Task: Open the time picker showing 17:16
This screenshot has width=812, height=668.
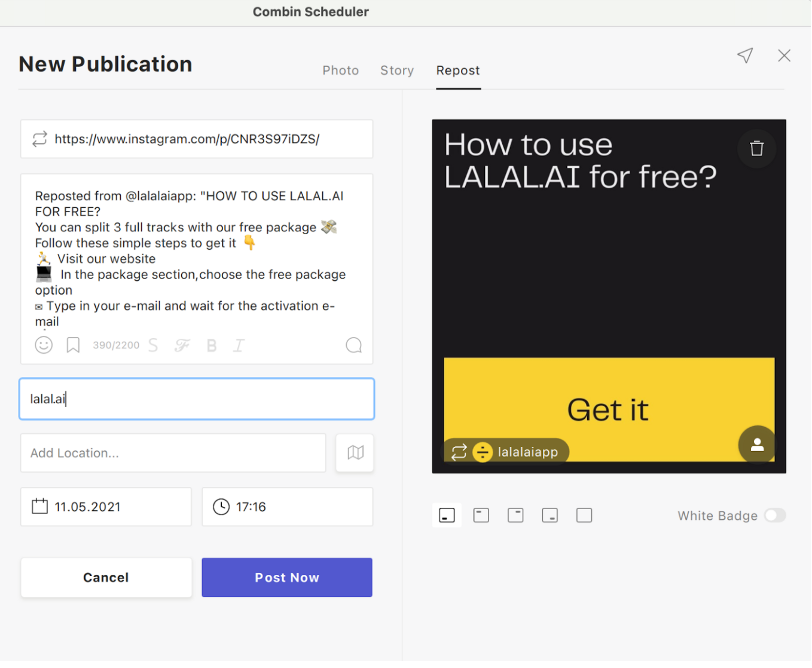Action: pyautogui.click(x=288, y=507)
